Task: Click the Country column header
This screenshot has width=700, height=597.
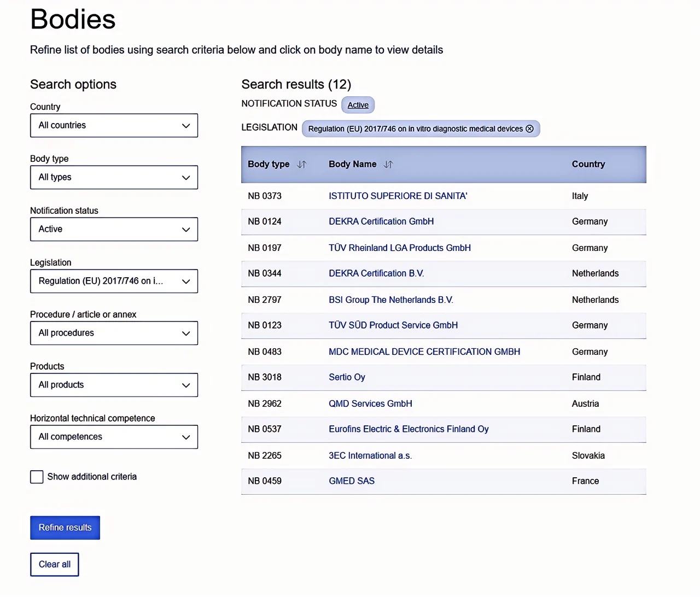Action: pos(588,164)
